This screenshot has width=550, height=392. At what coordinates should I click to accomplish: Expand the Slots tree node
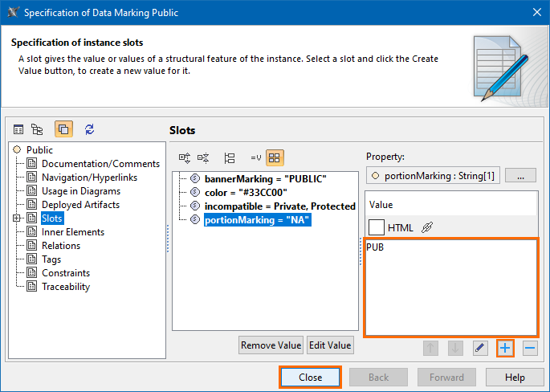point(17,218)
